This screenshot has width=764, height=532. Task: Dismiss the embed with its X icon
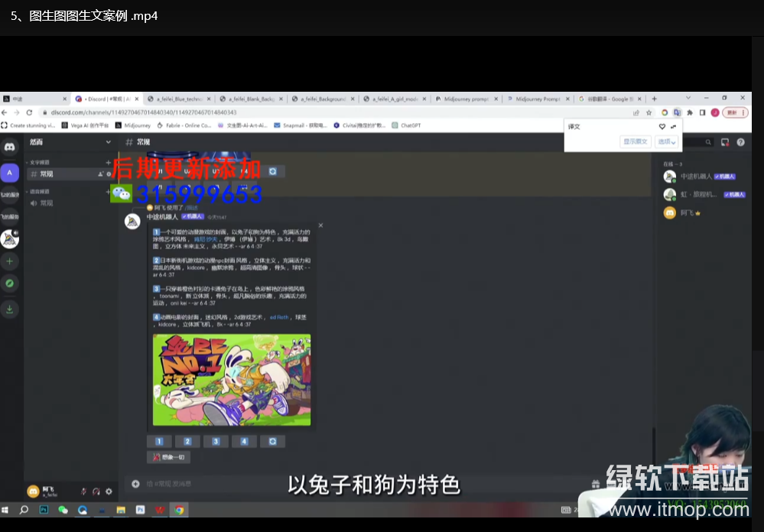pos(320,225)
